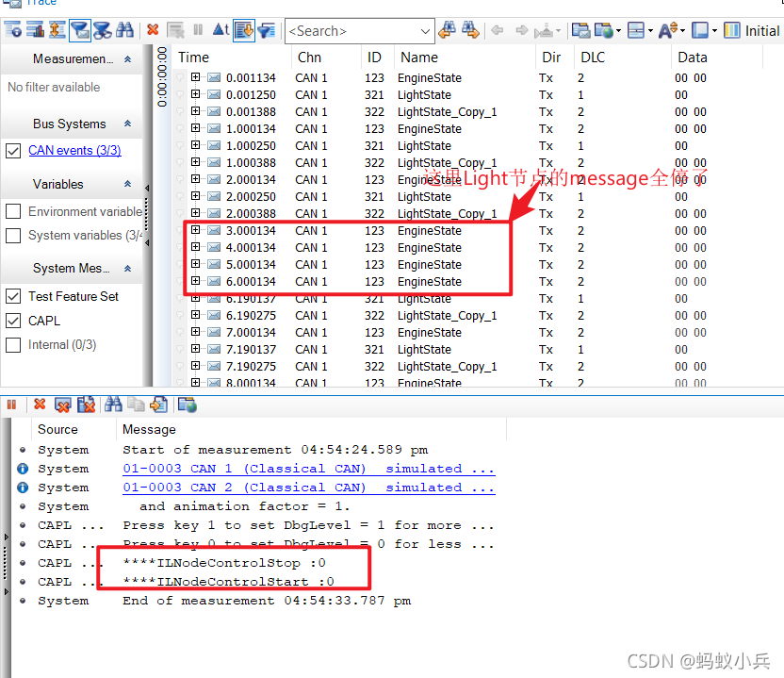Click the Chn column header
The image size is (784, 678).
326,57
